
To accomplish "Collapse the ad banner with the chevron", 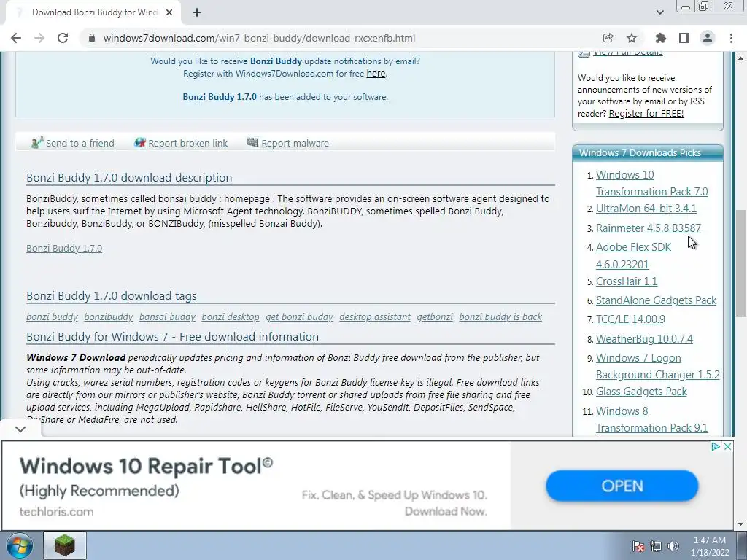I will pos(20,429).
